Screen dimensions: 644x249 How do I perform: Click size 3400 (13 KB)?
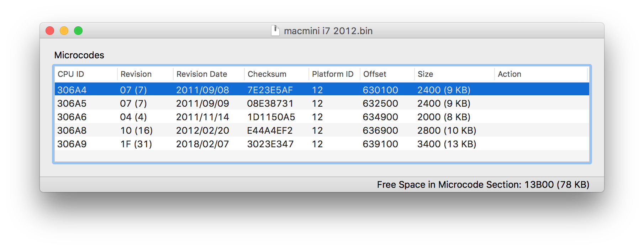[447, 144]
